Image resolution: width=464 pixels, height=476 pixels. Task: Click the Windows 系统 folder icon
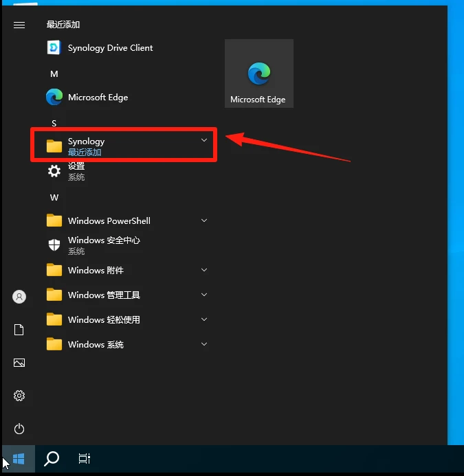(x=54, y=344)
